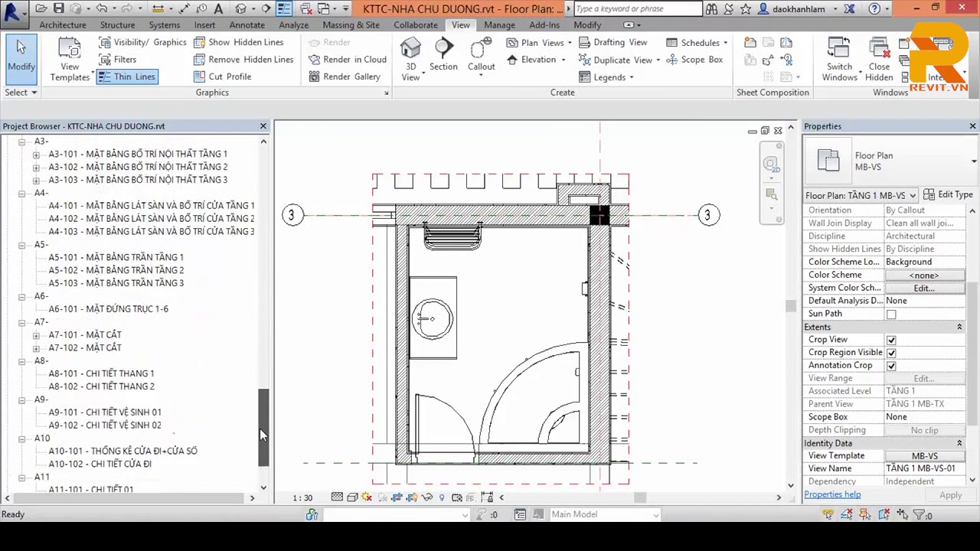The height and width of the screenshot is (551, 980).
Task: Switch to the Annotate tab
Action: pyautogui.click(x=247, y=25)
